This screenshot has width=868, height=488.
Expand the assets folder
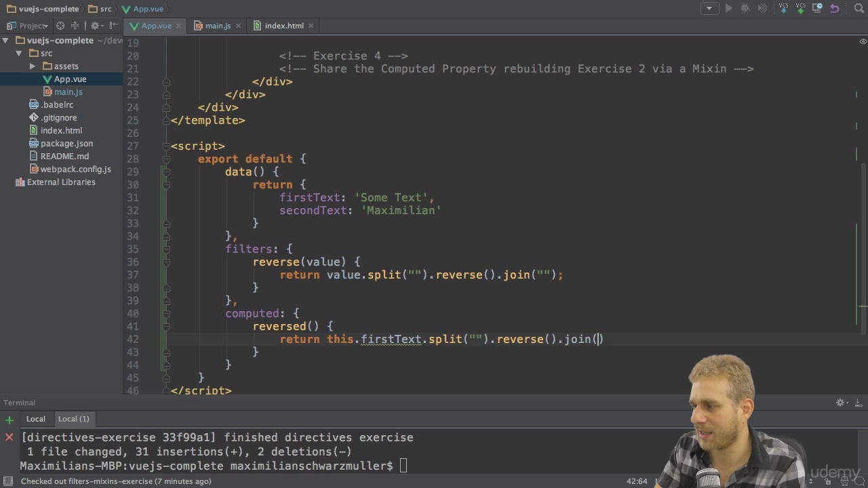coord(32,66)
